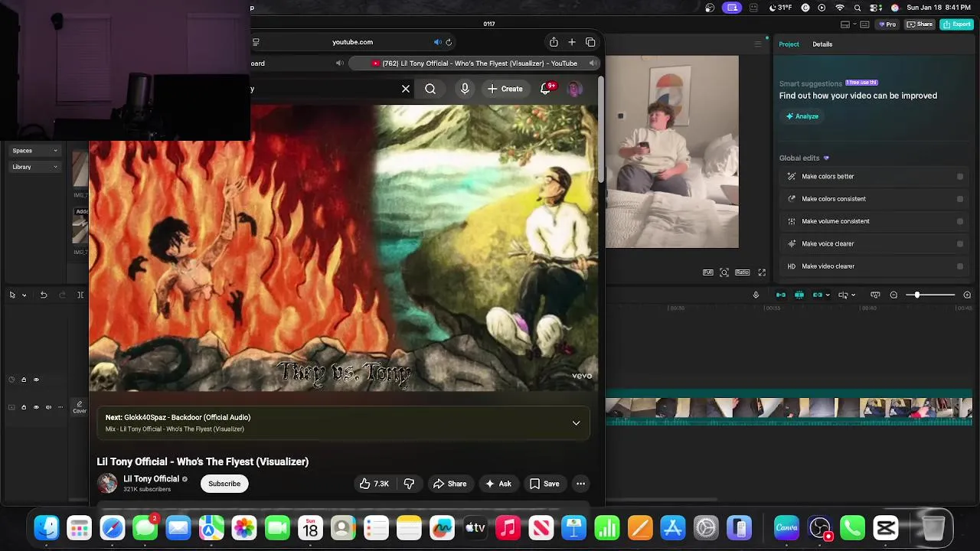Toggle Make colors consistent option
980x551 pixels.
pyautogui.click(x=959, y=199)
